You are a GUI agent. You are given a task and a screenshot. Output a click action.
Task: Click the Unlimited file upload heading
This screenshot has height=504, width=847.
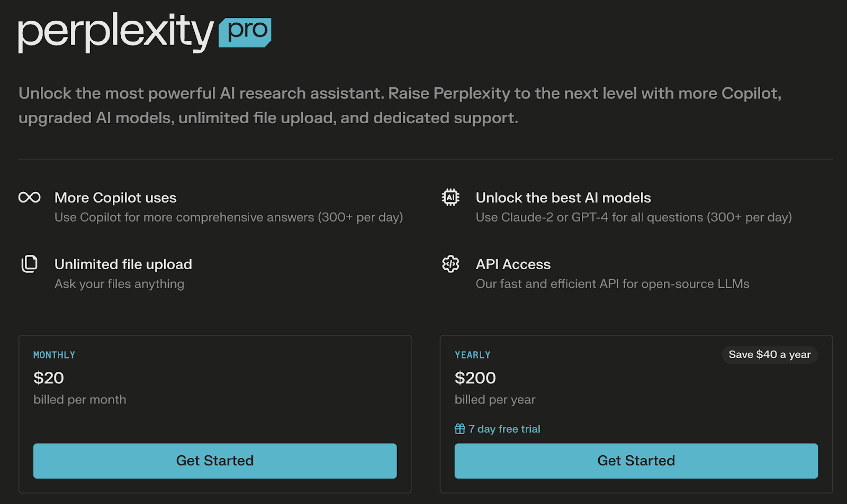point(123,264)
